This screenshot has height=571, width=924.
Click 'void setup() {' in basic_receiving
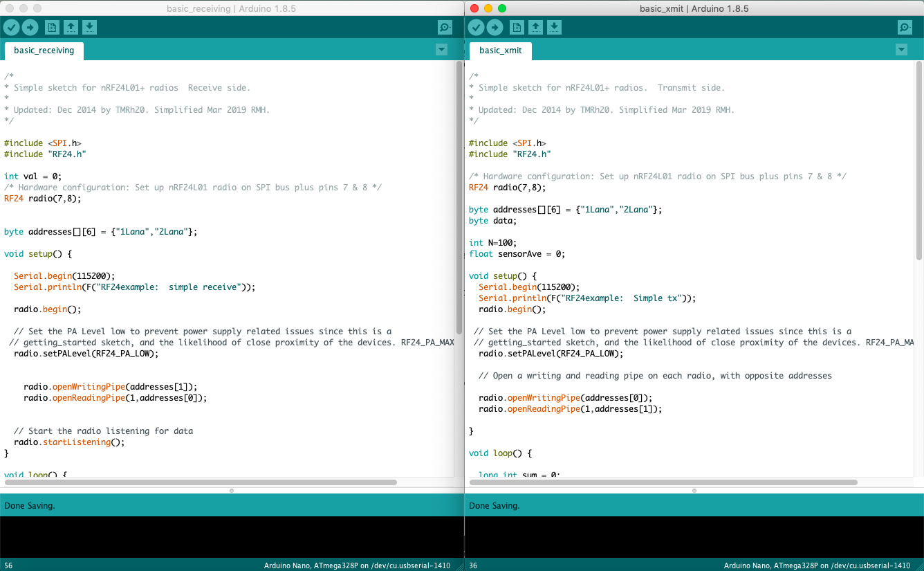(x=37, y=254)
